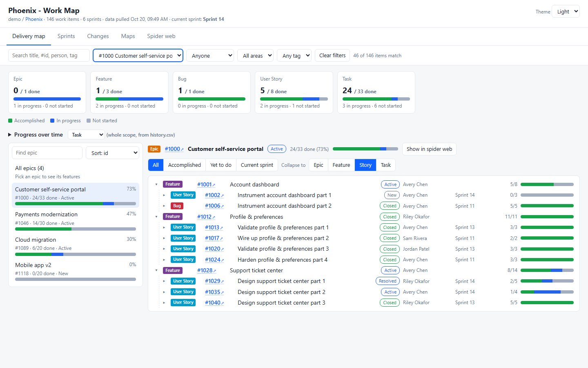
Task: Open the epic filter dropdown showing #1000
Action: click(x=138, y=56)
